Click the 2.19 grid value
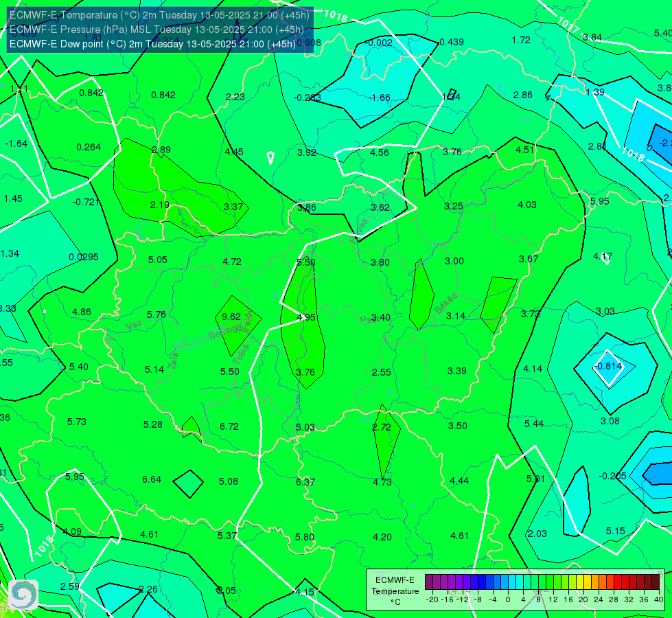672x618 pixels. point(159,205)
